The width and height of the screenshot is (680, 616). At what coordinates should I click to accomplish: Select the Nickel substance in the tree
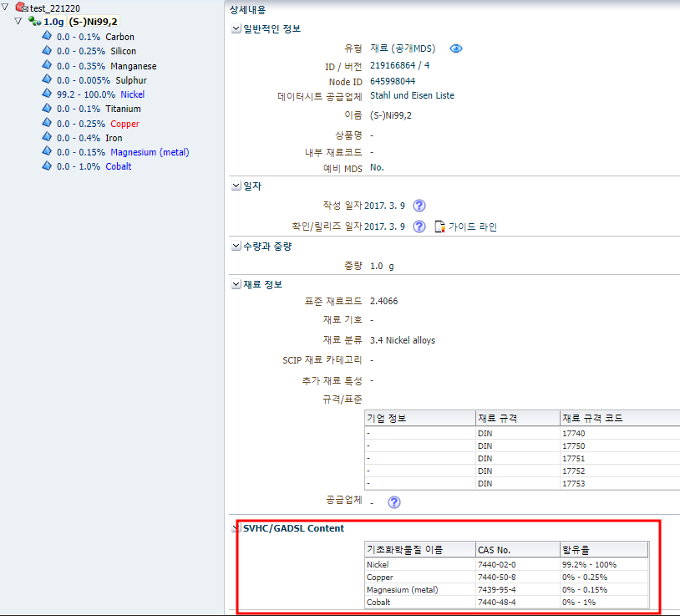[132, 94]
